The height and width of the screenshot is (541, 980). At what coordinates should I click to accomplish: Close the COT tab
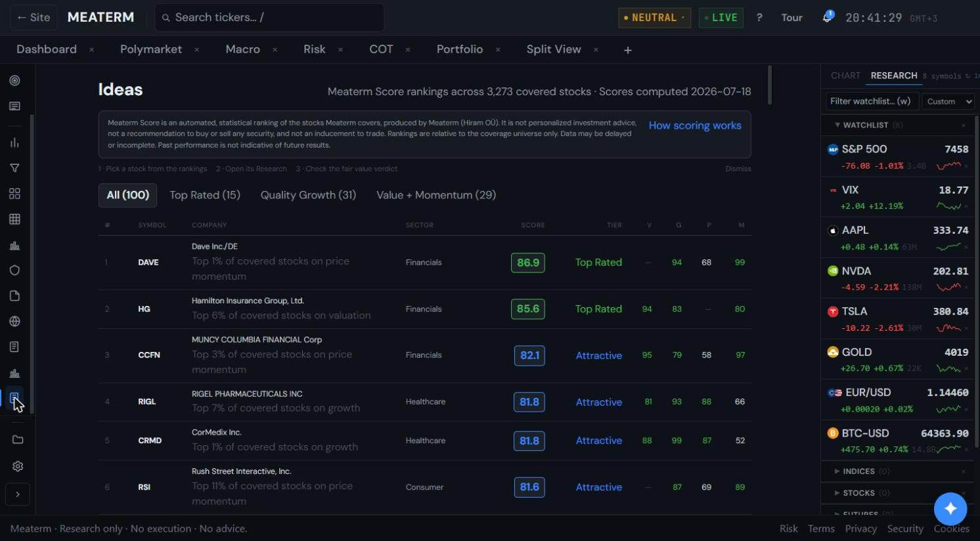[x=408, y=50]
